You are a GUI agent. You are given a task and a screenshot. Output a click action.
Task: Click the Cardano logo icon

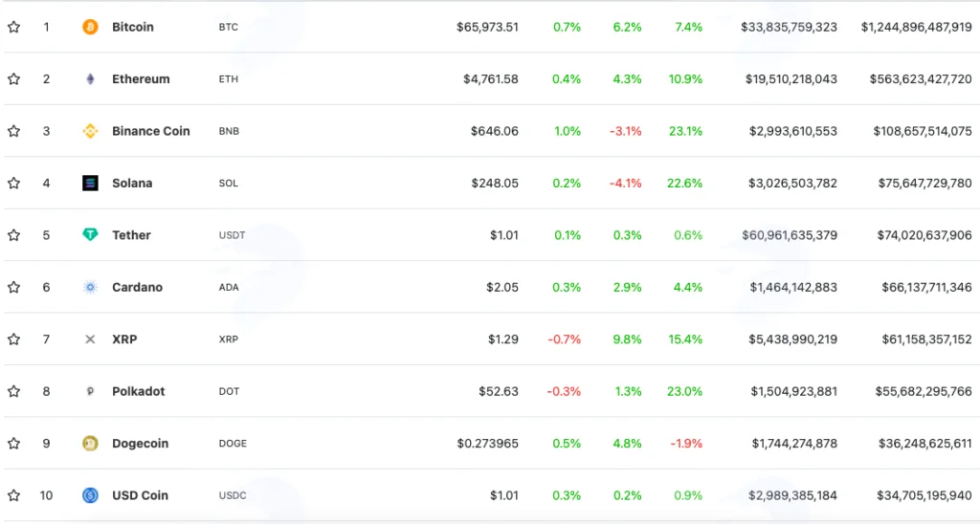(x=90, y=287)
